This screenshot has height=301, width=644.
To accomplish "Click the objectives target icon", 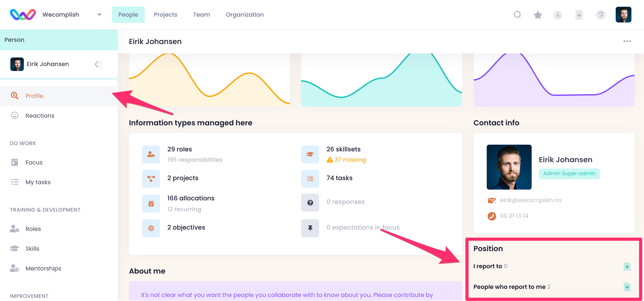I will (151, 228).
